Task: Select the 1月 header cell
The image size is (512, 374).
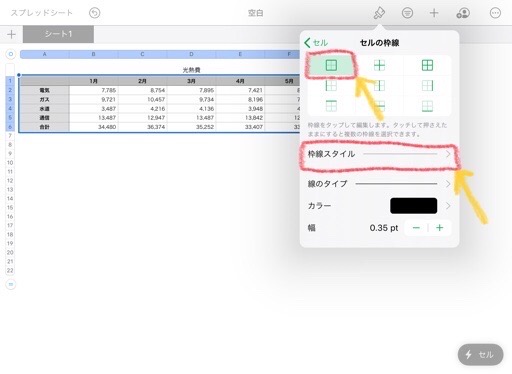Action: coord(94,81)
